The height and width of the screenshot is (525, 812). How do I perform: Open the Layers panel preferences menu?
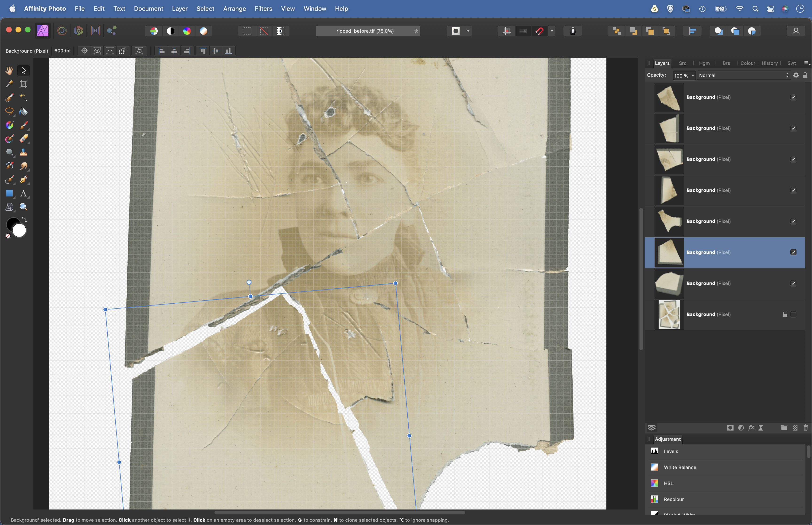[807, 63]
